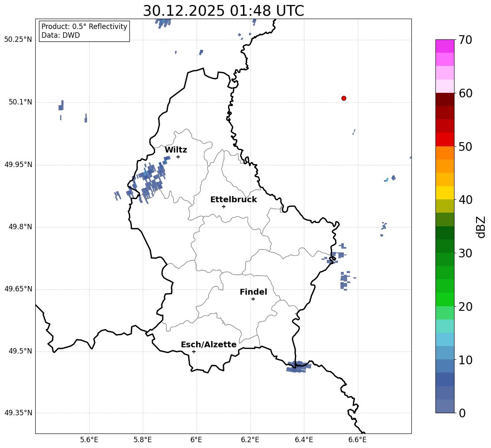Image resolution: width=491 pixels, height=448 pixels.
Task: Click the 5.6°E longitude label
Action: tap(89, 440)
